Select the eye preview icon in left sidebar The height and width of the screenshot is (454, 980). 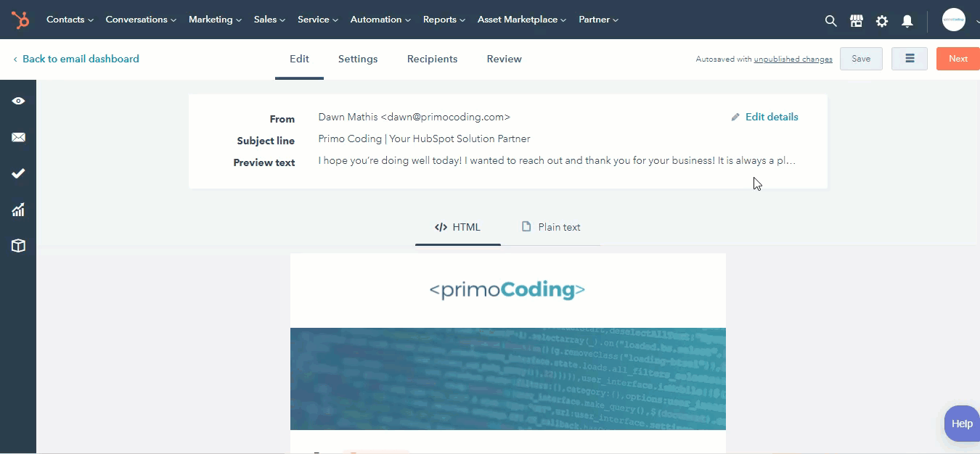(18, 101)
